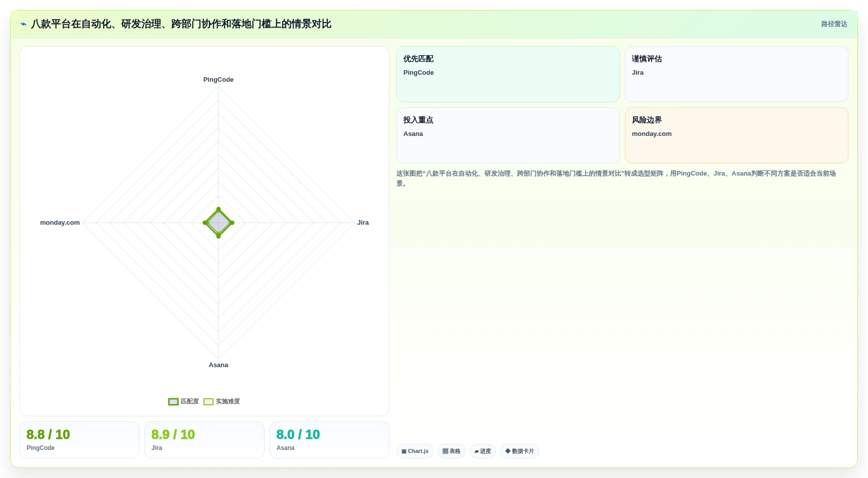Click the top data point on the radar
868x478 pixels.
coord(219,209)
